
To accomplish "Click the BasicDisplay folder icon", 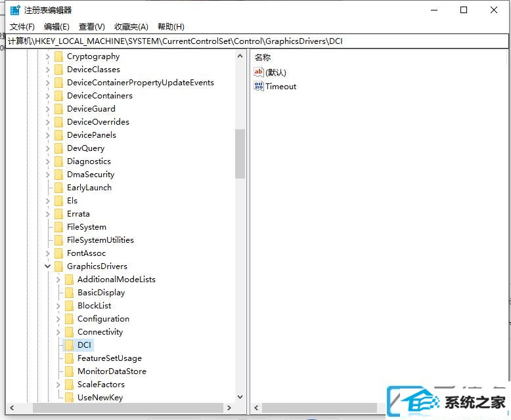I will tap(69, 293).
